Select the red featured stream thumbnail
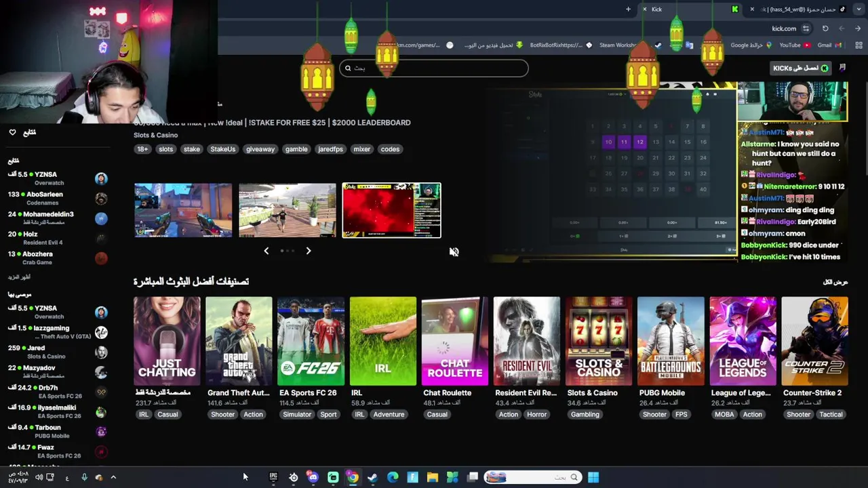 (391, 210)
